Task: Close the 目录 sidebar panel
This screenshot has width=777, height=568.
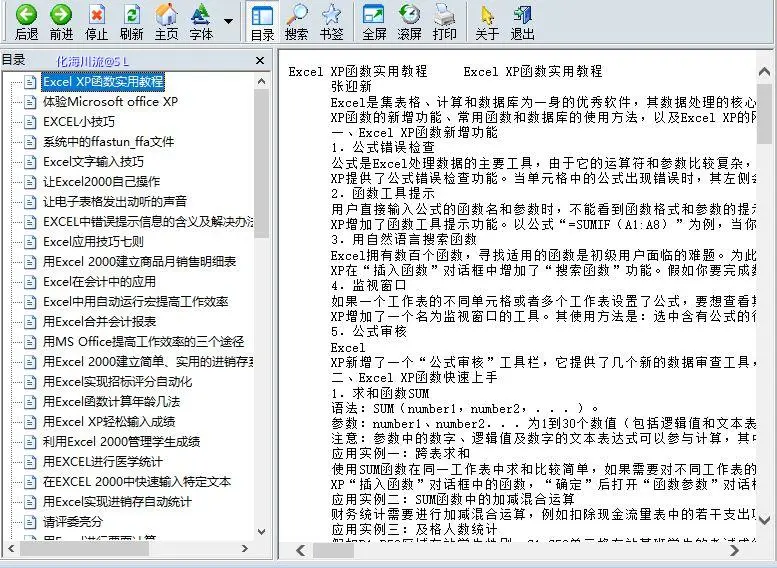Action: point(260,60)
